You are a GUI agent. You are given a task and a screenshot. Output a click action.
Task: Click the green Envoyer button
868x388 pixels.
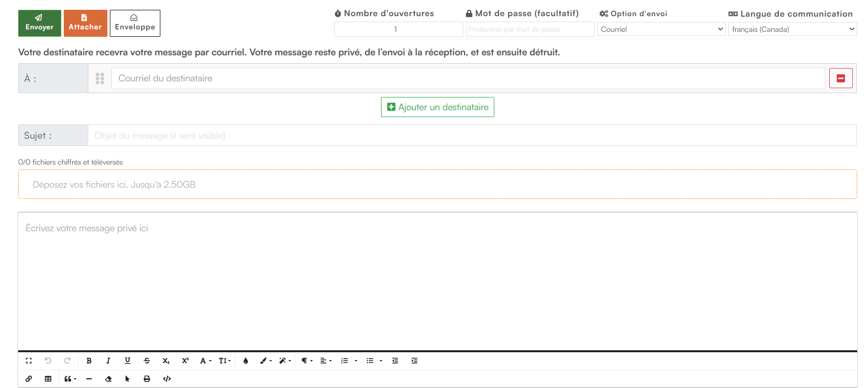coord(40,23)
